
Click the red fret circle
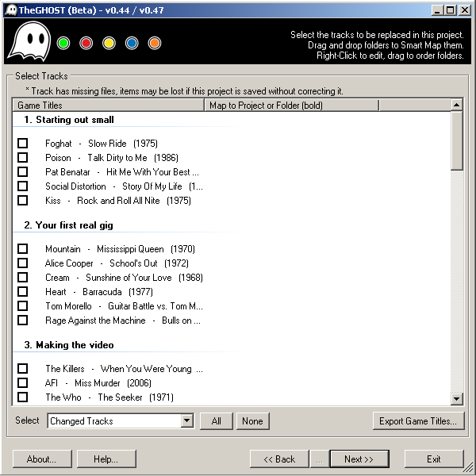tap(86, 43)
